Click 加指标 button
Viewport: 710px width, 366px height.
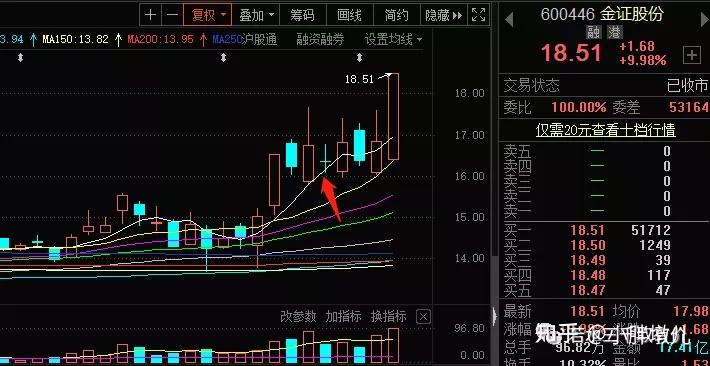343,316
